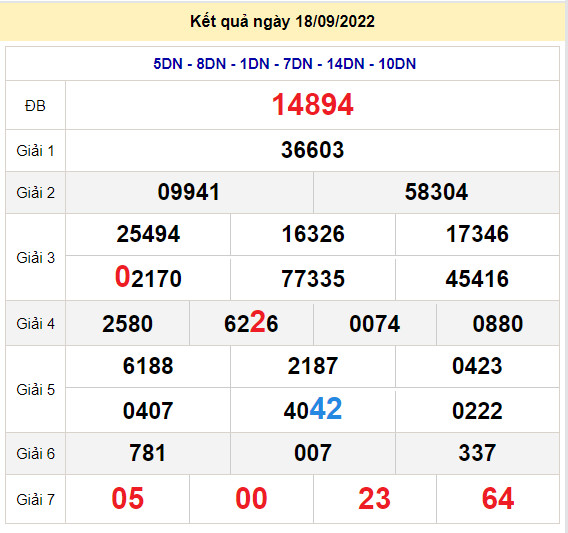Click Giải 4 number 0880

498,324
